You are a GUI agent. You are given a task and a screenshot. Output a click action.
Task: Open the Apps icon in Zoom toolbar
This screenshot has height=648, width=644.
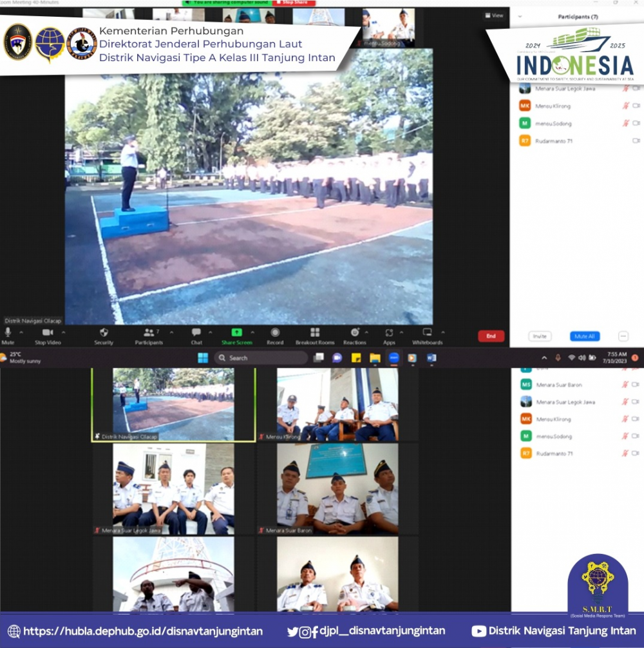(389, 332)
